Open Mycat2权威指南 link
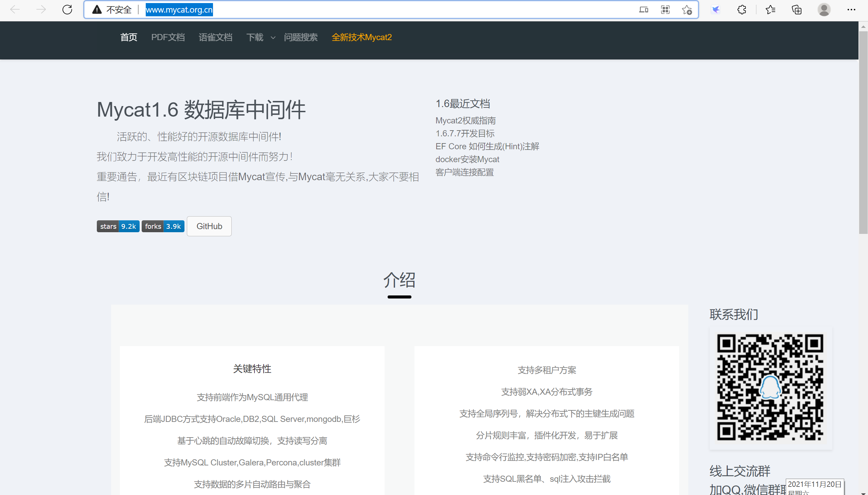The height and width of the screenshot is (495, 868). coord(465,120)
